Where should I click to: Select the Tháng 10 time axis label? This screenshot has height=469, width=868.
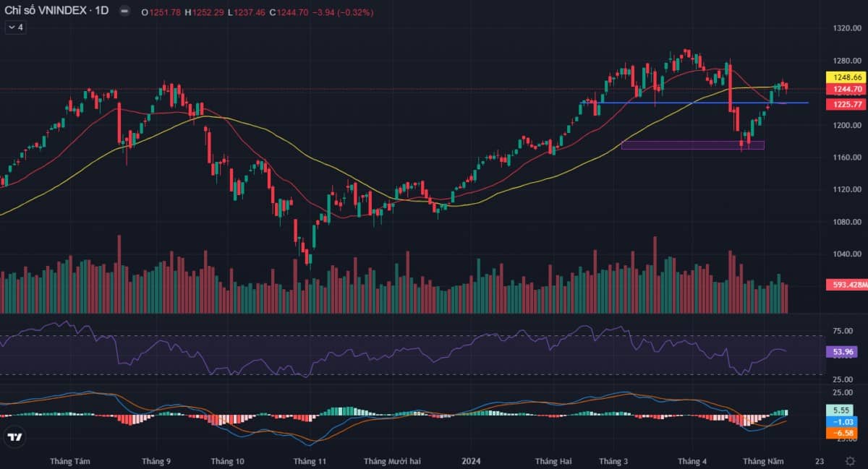pos(228,461)
